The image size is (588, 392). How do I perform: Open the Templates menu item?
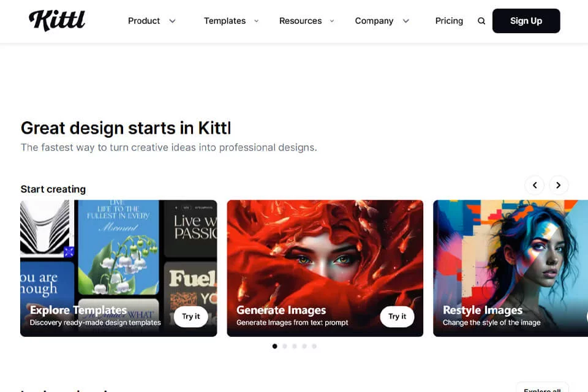coord(225,21)
